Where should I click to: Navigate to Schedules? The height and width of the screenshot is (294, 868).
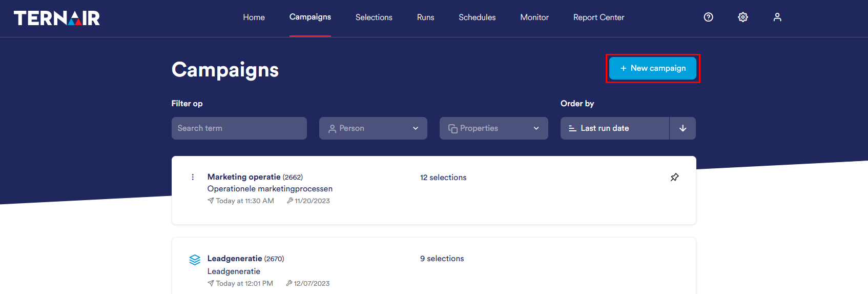[x=477, y=17]
